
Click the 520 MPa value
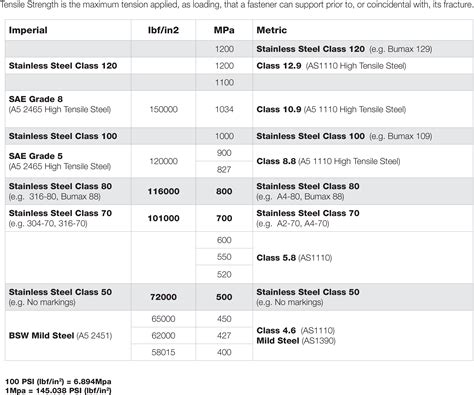tap(224, 275)
